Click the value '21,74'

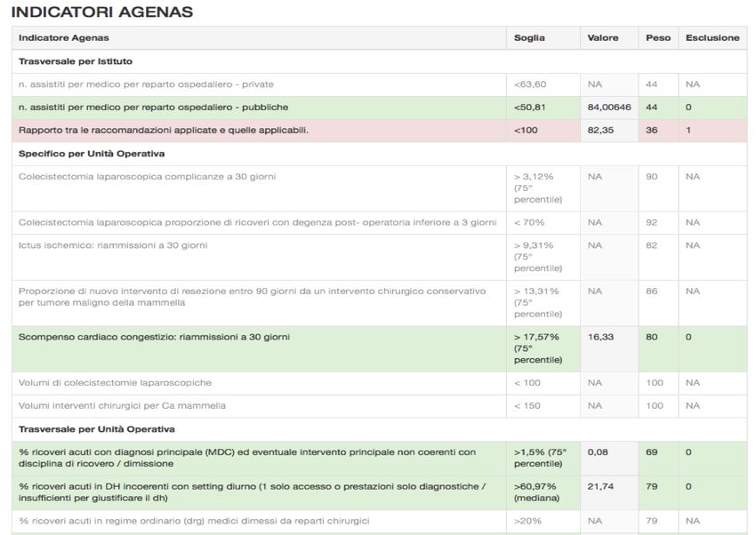[600, 486]
